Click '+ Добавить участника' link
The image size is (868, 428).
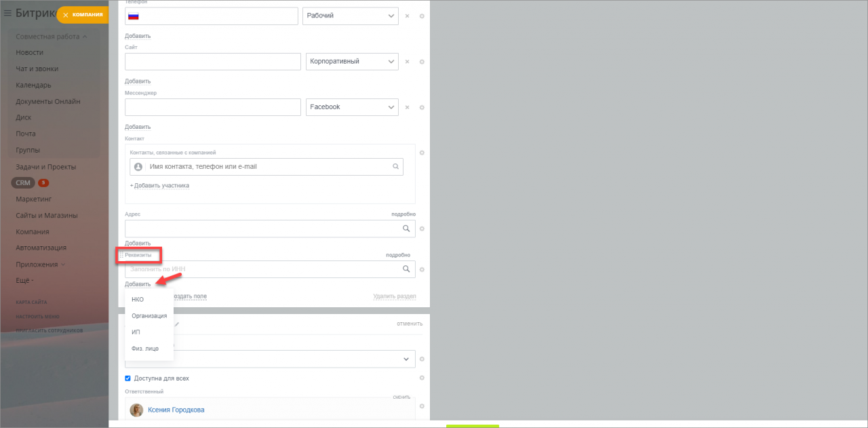159,185
